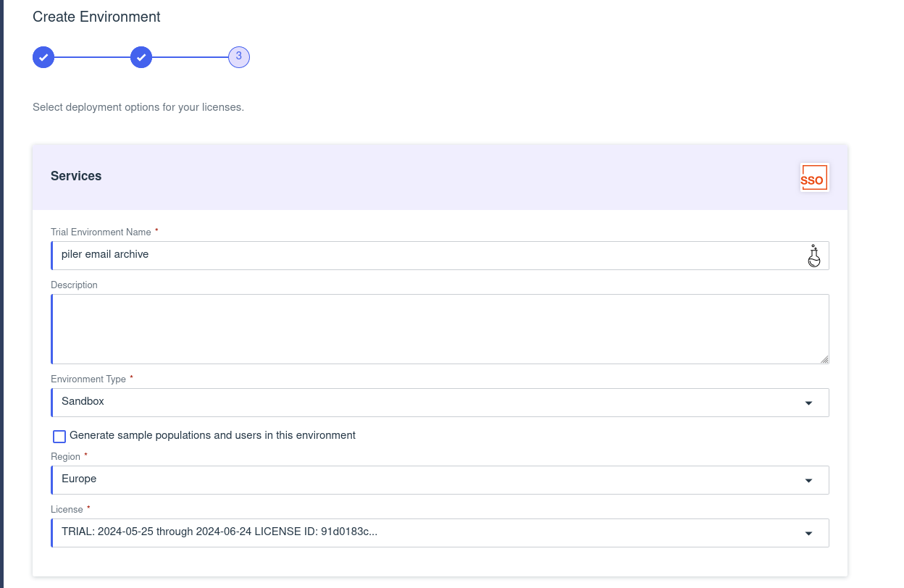Grab the Description textarea resize handle

click(x=824, y=359)
